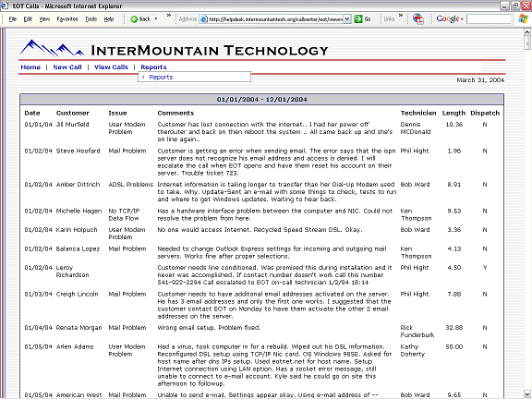Viewport: 532px width, 399px height.
Task: Click the green Back arrow icon
Action: click(134, 19)
